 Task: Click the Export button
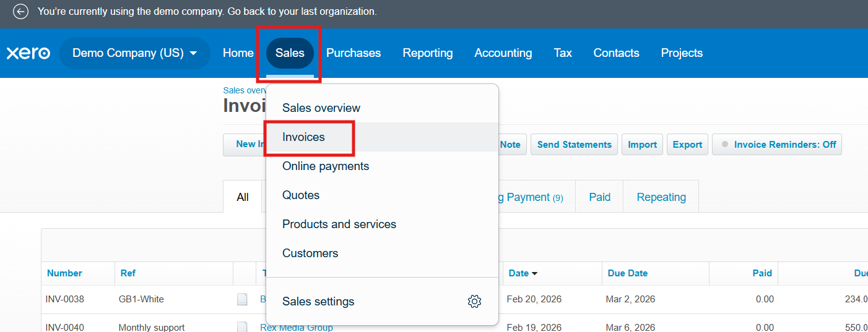tap(687, 144)
